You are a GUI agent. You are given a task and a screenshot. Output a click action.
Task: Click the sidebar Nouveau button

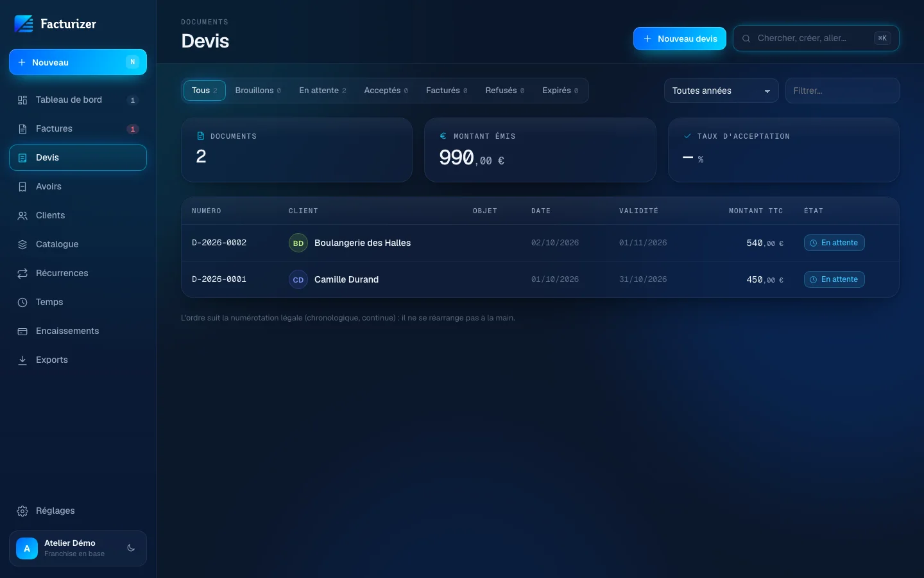tap(78, 62)
